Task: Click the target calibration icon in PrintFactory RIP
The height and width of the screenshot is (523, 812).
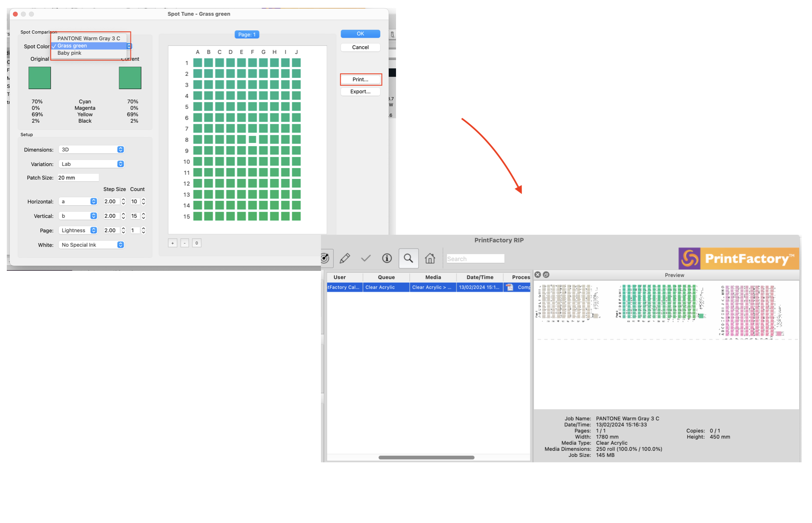Action: coord(326,258)
